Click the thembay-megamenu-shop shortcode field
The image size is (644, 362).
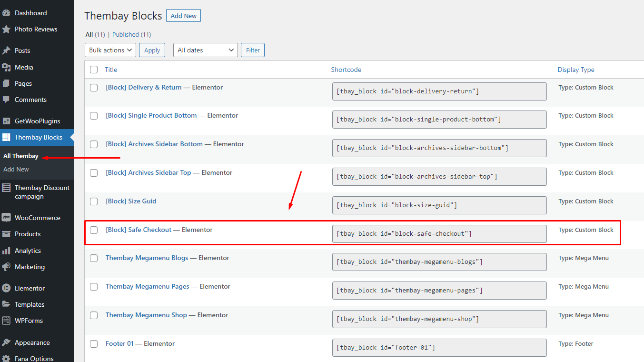(439, 319)
